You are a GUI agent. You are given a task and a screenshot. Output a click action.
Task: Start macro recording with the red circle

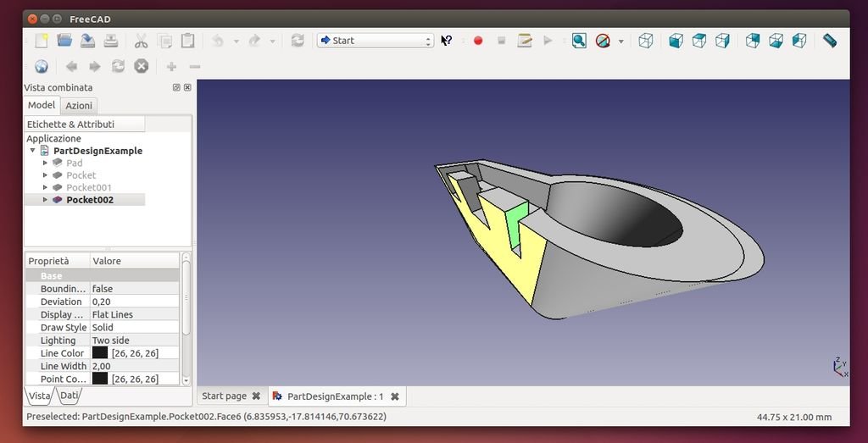coord(478,40)
